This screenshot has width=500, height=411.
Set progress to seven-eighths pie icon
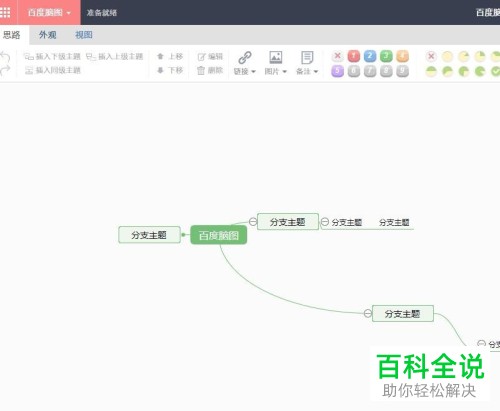480,71
